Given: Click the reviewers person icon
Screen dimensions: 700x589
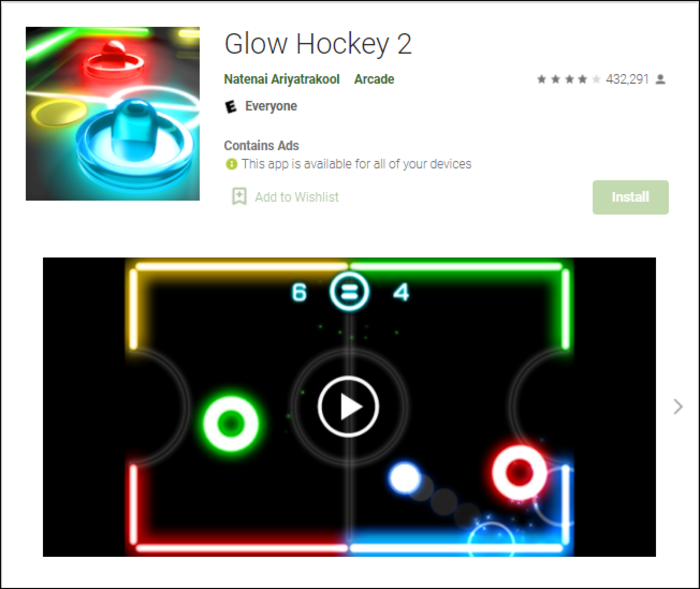Looking at the screenshot, I should click(660, 79).
